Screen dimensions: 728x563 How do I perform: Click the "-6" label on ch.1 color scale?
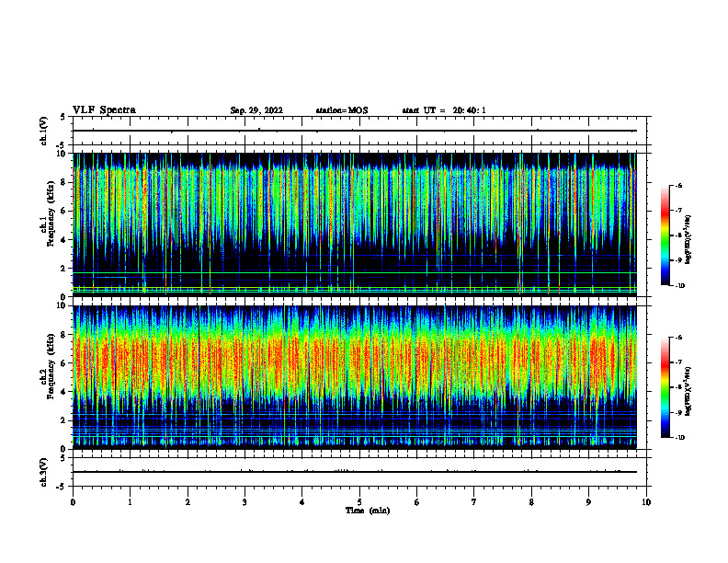pos(678,186)
